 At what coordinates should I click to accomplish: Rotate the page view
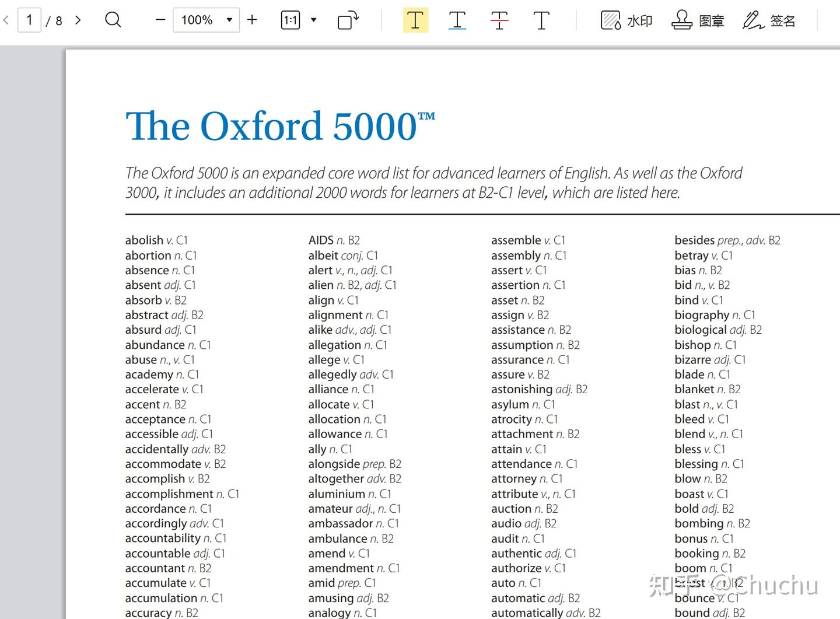coord(348,20)
